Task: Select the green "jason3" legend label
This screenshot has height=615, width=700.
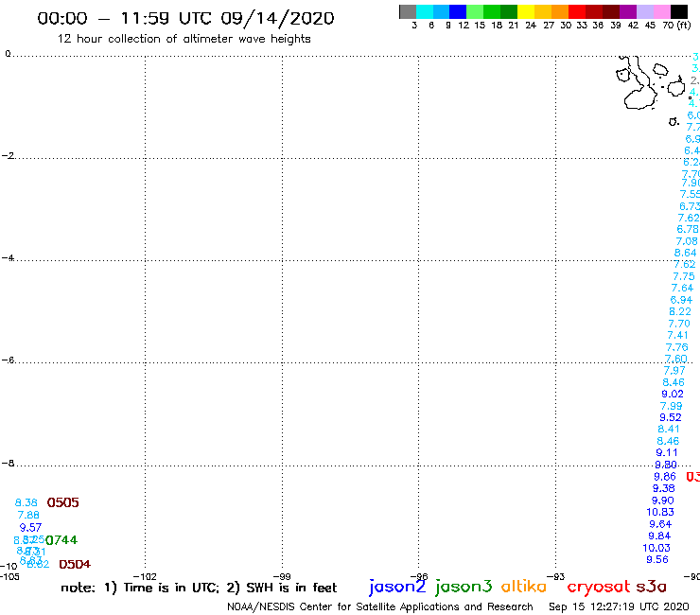Action: pyautogui.click(x=464, y=587)
